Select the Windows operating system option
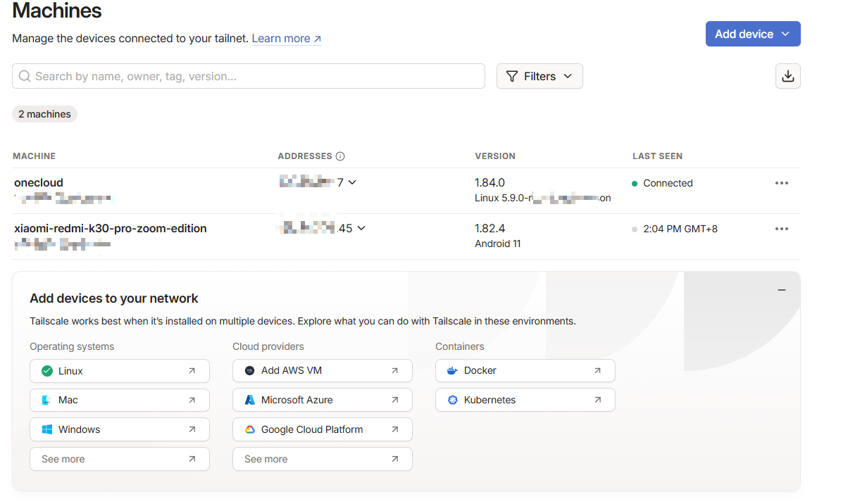This screenshot has width=848, height=504. pos(119,429)
